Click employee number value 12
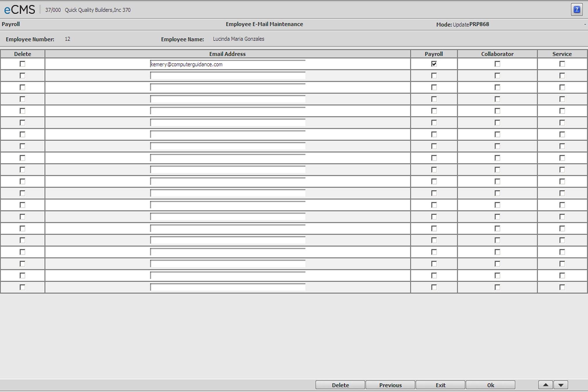 click(67, 39)
